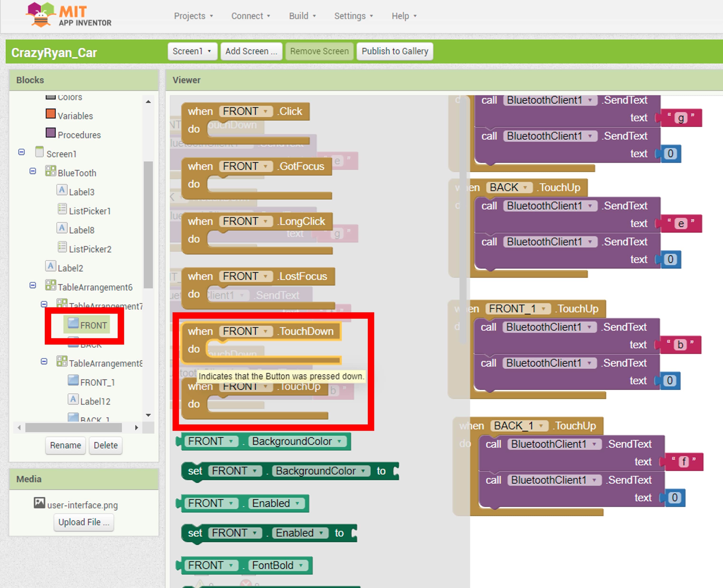The height and width of the screenshot is (588, 723).
Task: Collapse the Screen1 tree node
Action: 21,152
